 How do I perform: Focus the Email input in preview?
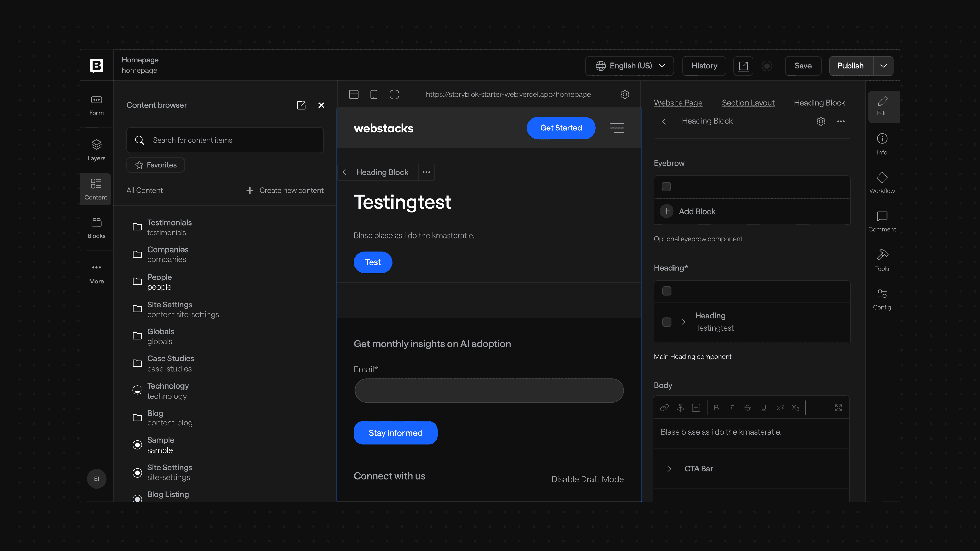pos(489,391)
